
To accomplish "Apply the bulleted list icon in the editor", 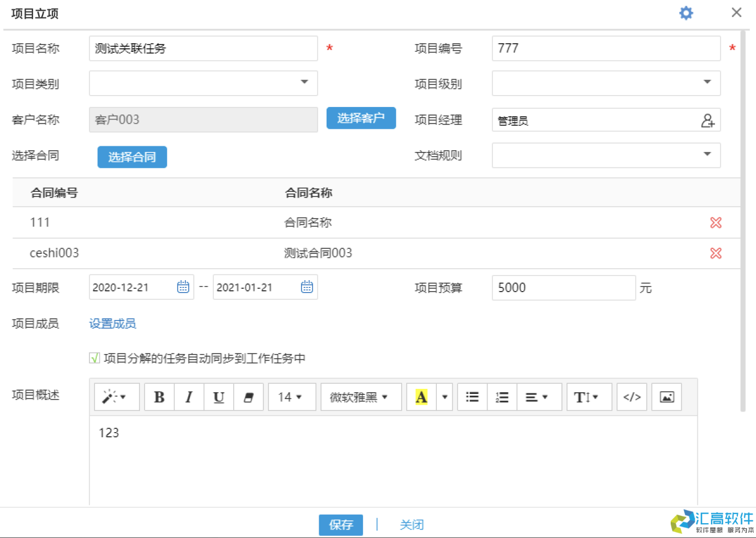I will pos(472,397).
